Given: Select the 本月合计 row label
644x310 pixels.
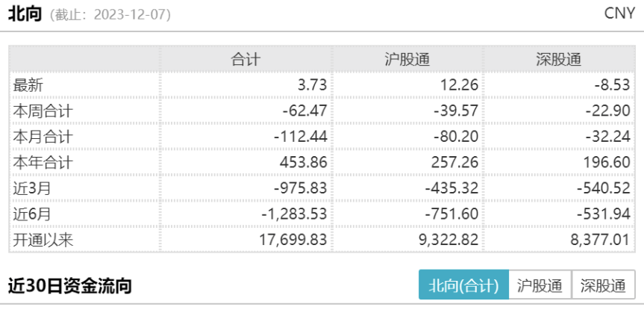Looking at the screenshot, I should 43,137.
